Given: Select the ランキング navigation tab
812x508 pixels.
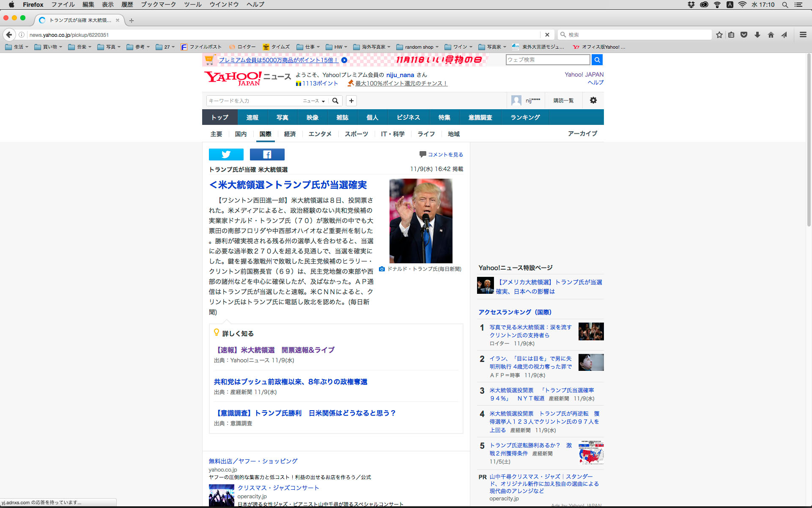Looking at the screenshot, I should coord(525,117).
